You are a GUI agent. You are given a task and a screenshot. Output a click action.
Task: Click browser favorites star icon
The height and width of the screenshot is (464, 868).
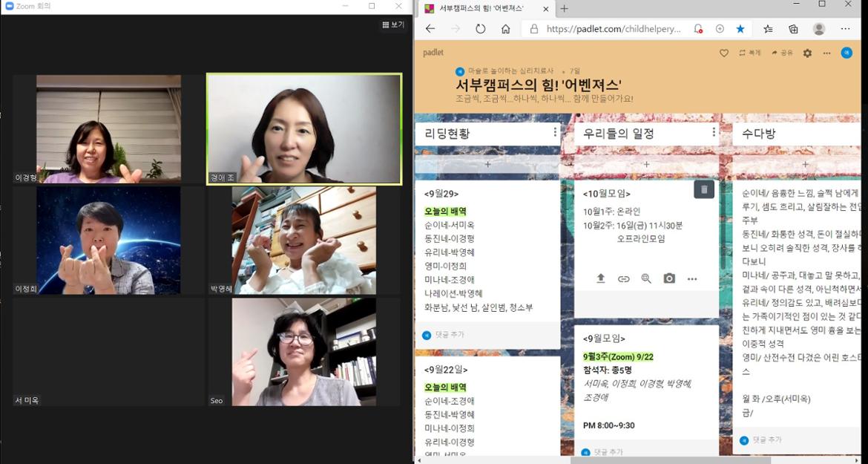click(740, 29)
